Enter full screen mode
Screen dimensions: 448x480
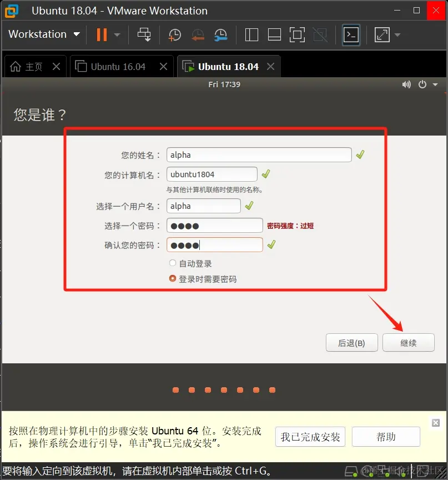(297, 34)
